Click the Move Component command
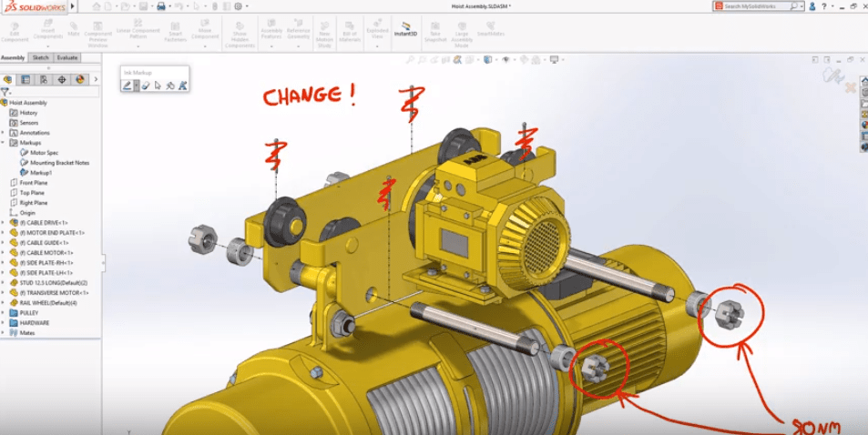868x435 pixels. pyautogui.click(x=205, y=30)
